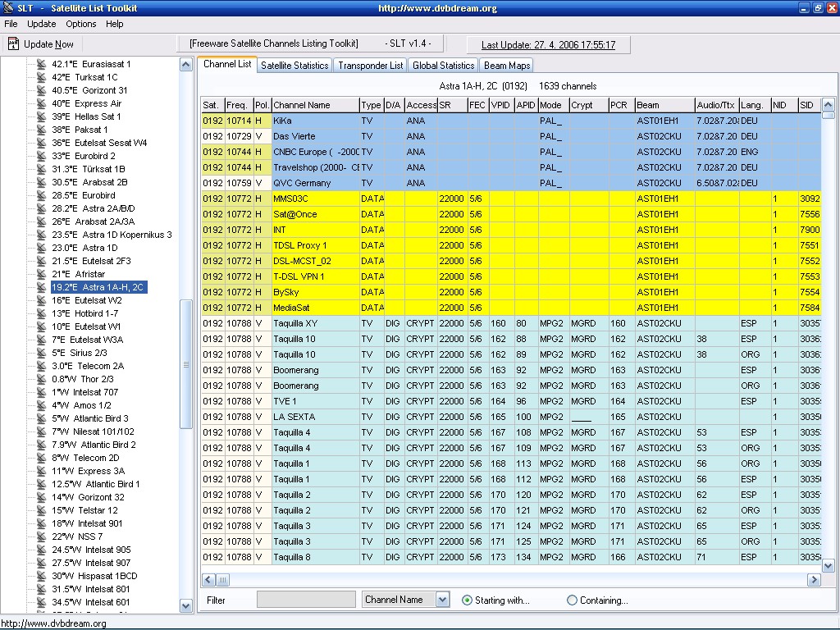This screenshot has width=840, height=630.
Task: Click satellite icon beside 16°E Eutelsat W2
Action: [41, 300]
